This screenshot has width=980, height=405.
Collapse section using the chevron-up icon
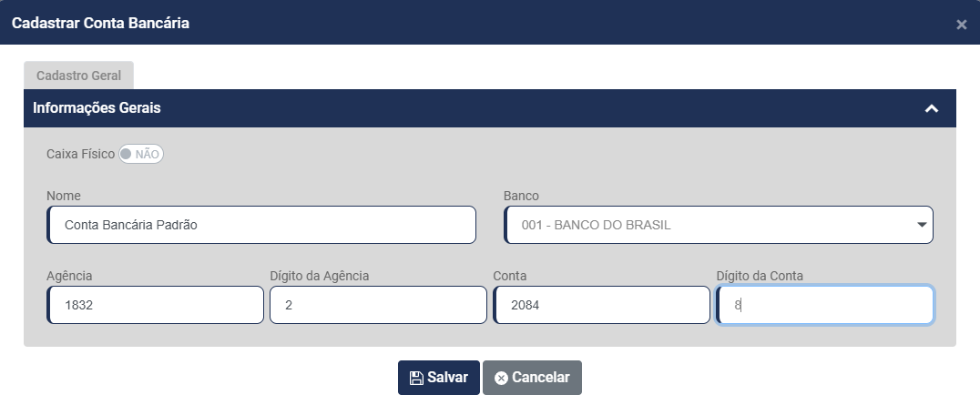point(931,108)
